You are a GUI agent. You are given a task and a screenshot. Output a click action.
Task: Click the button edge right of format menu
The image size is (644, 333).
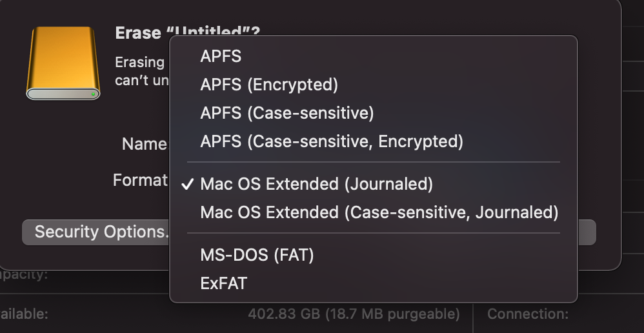point(587,232)
